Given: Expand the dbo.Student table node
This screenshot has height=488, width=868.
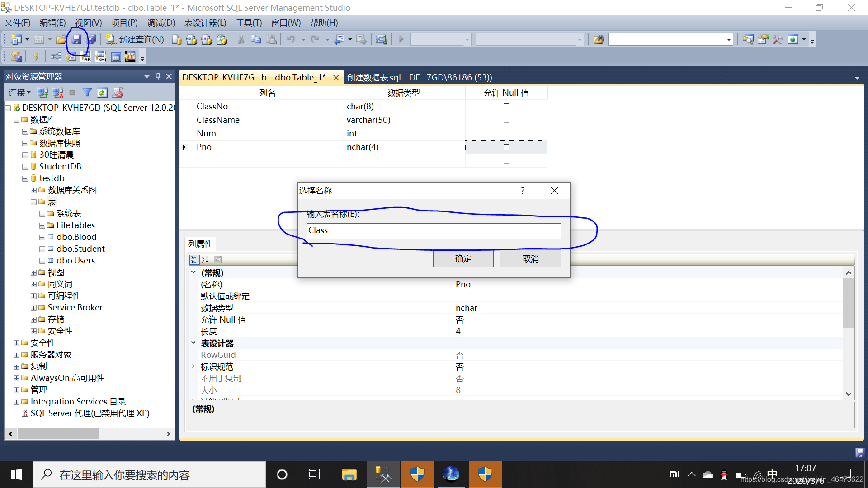Looking at the screenshot, I should [42, 249].
